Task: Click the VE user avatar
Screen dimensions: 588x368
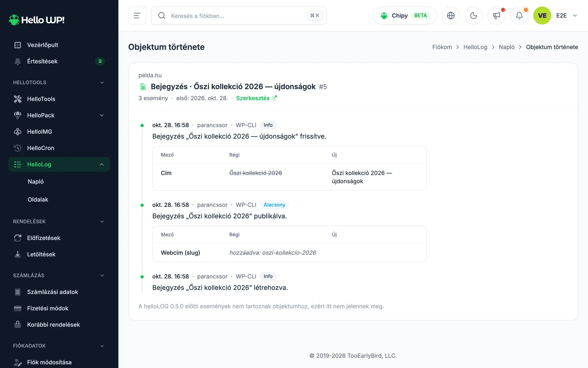Action: tap(542, 16)
